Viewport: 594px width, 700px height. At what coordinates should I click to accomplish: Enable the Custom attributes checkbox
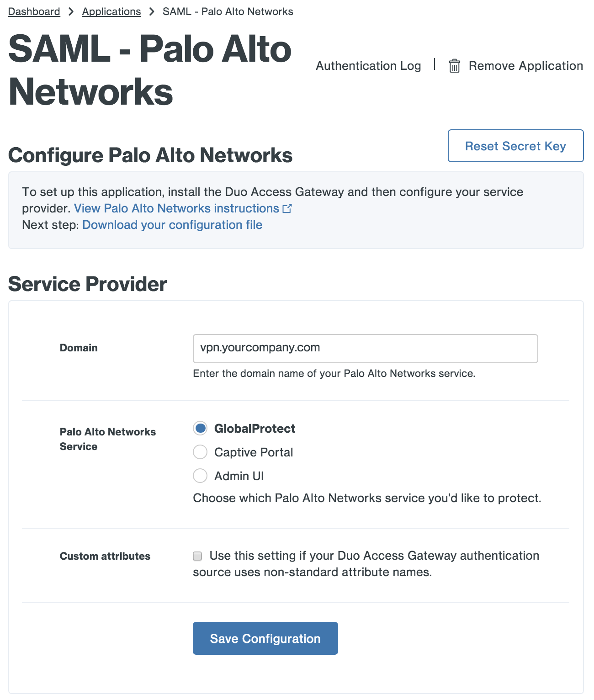(x=197, y=556)
